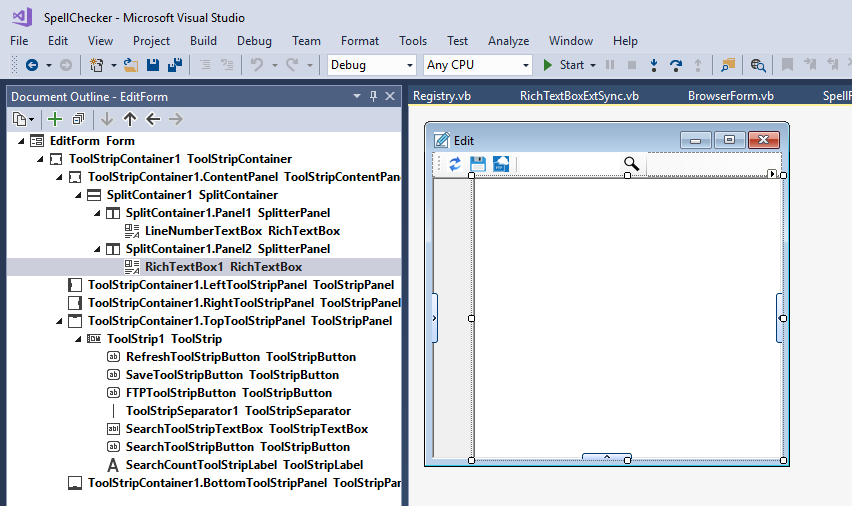Open the Start button dropdown arrow
The height and width of the screenshot is (506, 852).
(593, 66)
